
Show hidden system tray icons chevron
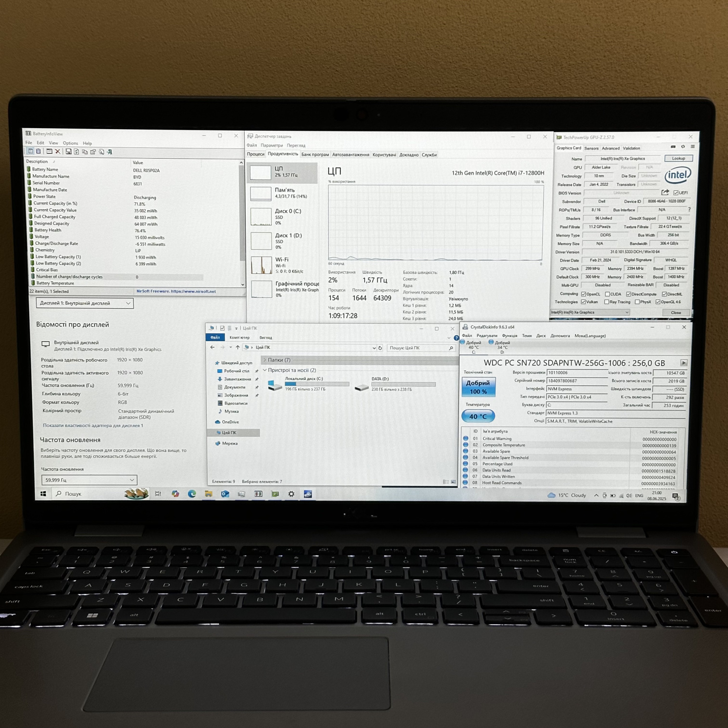click(596, 496)
